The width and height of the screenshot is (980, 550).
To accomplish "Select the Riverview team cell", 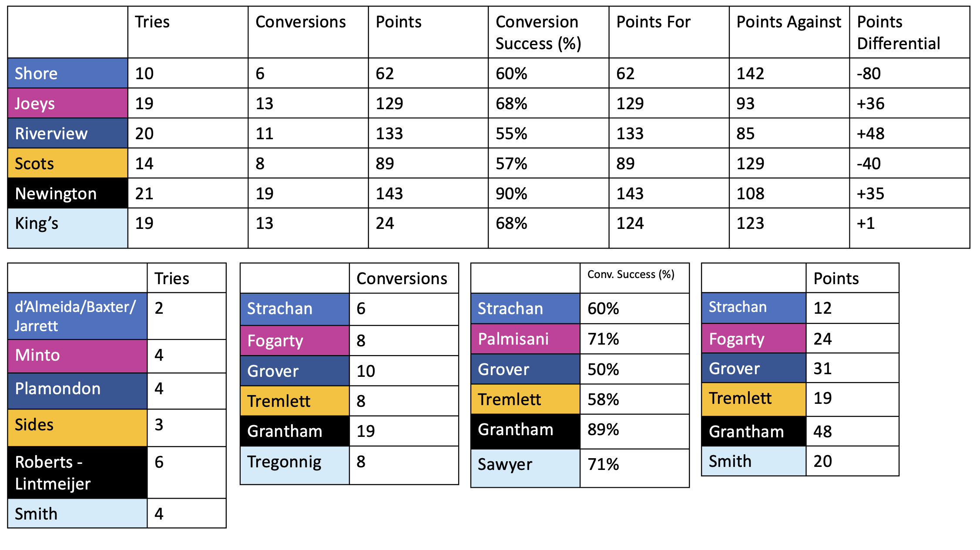I will tap(68, 133).
